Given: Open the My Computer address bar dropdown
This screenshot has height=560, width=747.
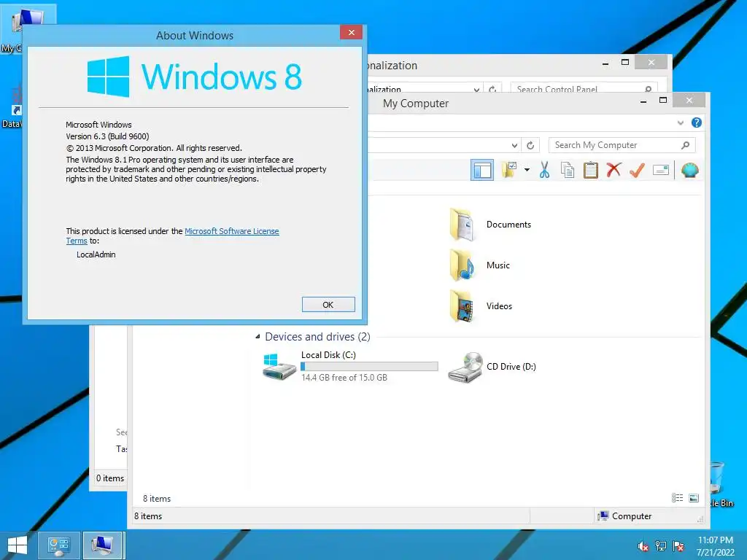Looking at the screenshot, I should click(x=514, y=145).
